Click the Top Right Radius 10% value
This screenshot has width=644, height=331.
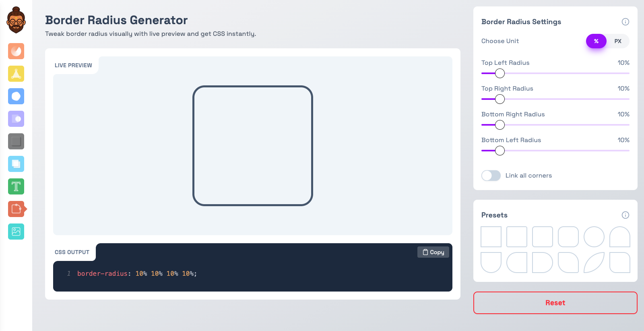tap(623, 89)
